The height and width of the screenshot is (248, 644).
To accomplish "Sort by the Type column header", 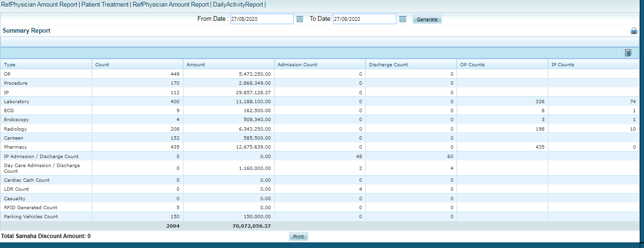I will click(x=10, y=65).
